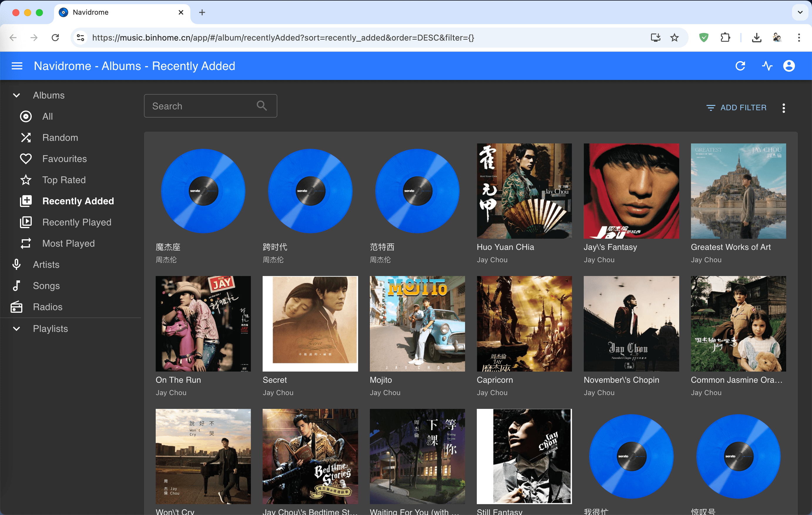This screenshot has width=812, height=515.
Task: Click the All albums disc icon
Action: point(26,116)
